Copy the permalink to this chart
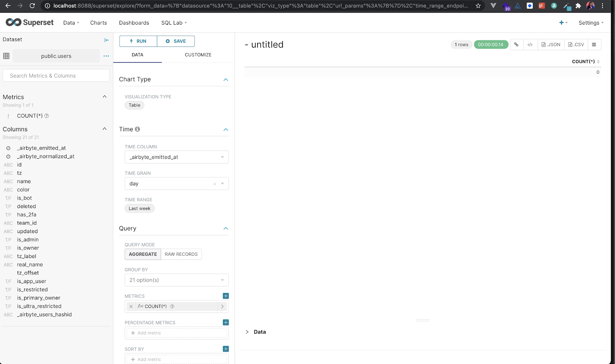Viewport: 615px width, 364px height. coord(516,44)
